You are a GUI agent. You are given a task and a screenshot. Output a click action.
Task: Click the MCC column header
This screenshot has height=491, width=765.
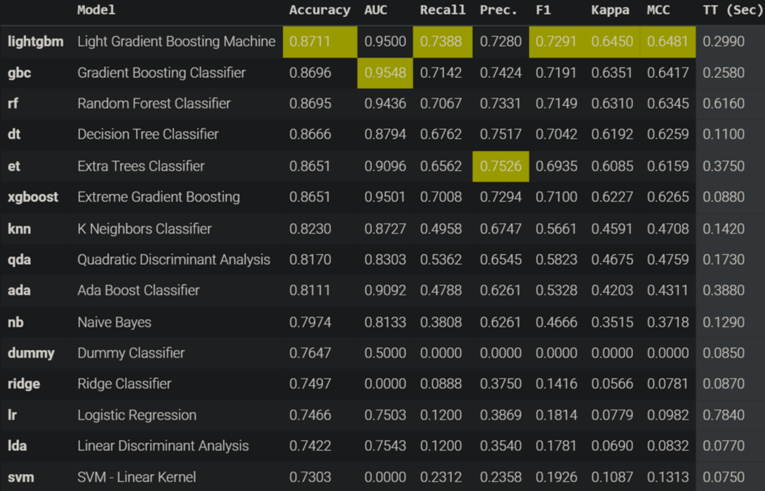pos(658,10)
